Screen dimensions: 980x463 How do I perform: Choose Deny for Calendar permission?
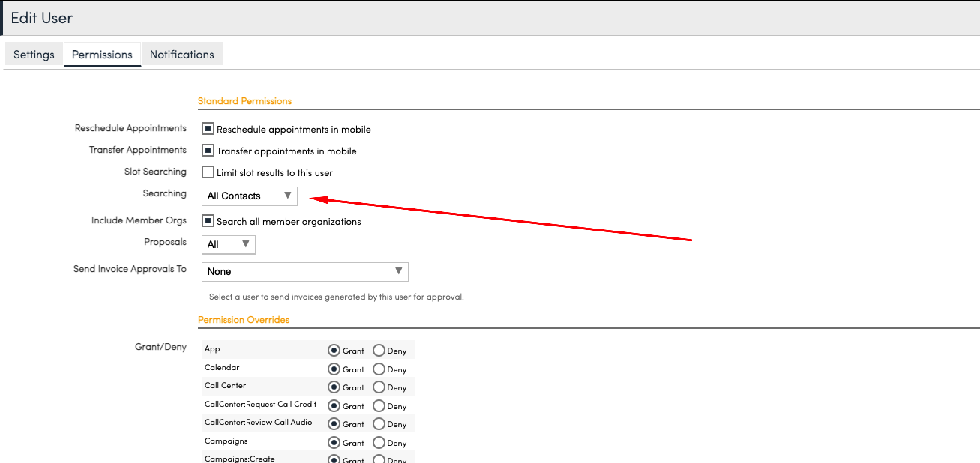[379, 369]
